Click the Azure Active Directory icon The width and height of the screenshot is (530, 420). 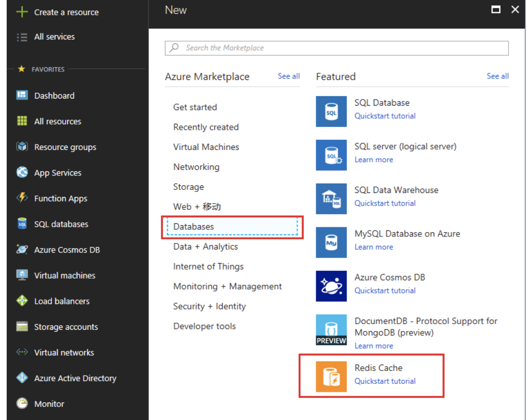22,378
